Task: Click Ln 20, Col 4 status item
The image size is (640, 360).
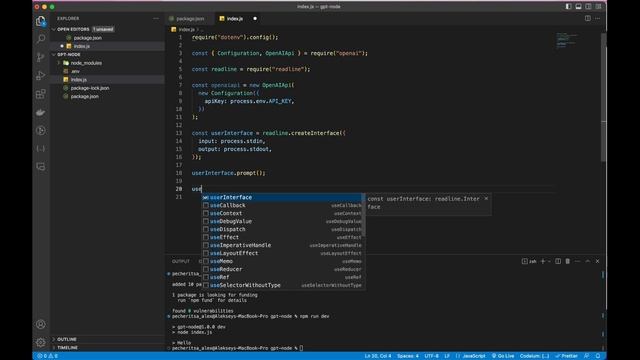Action: [378, 356]
